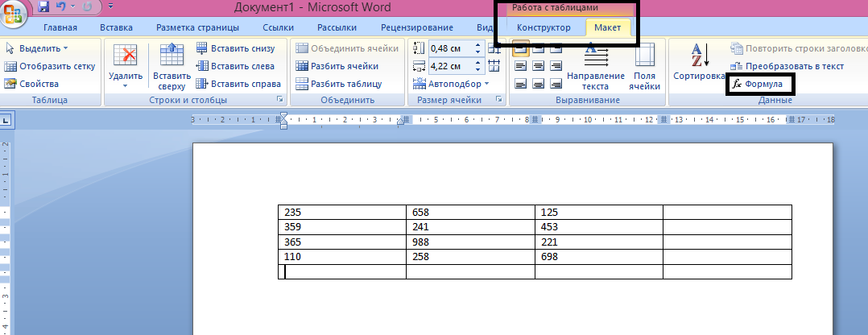Screen dimensions: 868x335
Task: Undo the last action
Action: tap(61, 7)
